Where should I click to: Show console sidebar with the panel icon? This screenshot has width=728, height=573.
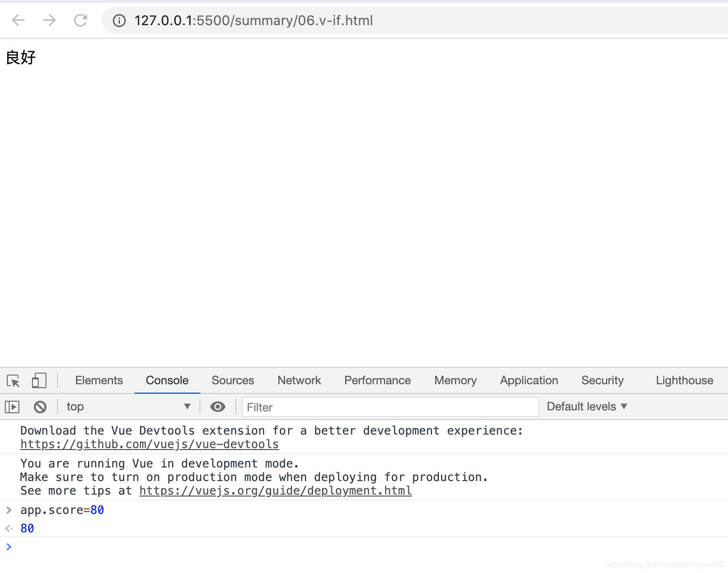(12, 407)
